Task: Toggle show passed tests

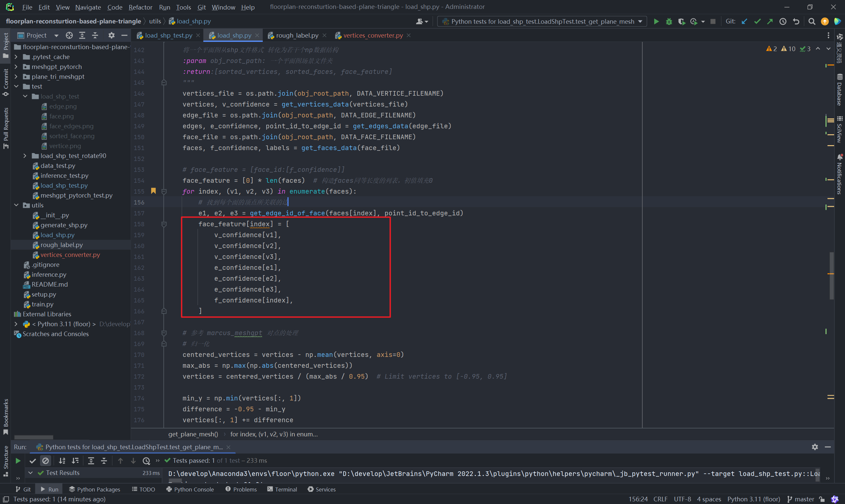Action: (x=33, y=461)
